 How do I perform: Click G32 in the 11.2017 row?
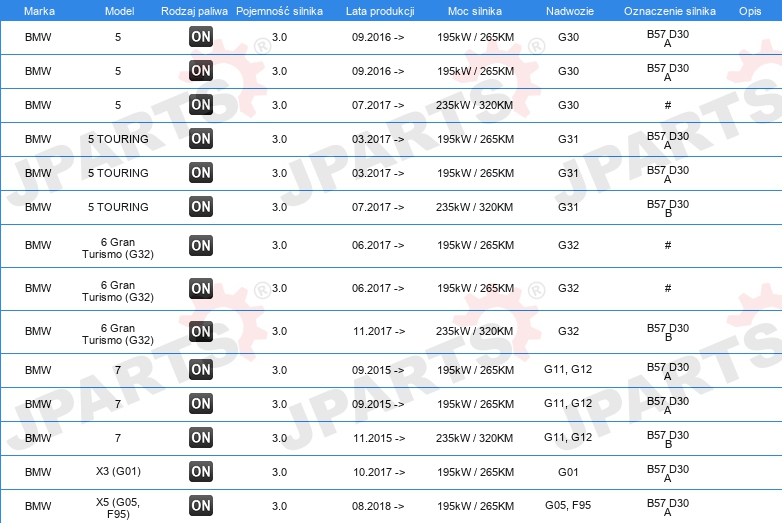(568, 332)
